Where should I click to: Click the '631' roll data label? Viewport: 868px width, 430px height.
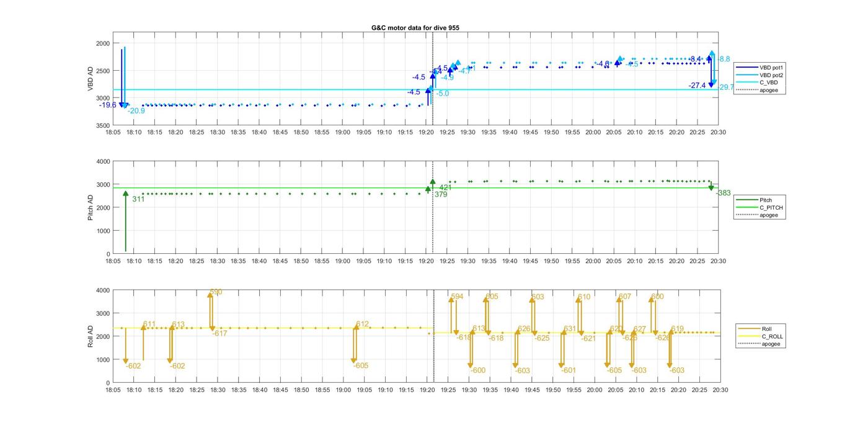570,329
